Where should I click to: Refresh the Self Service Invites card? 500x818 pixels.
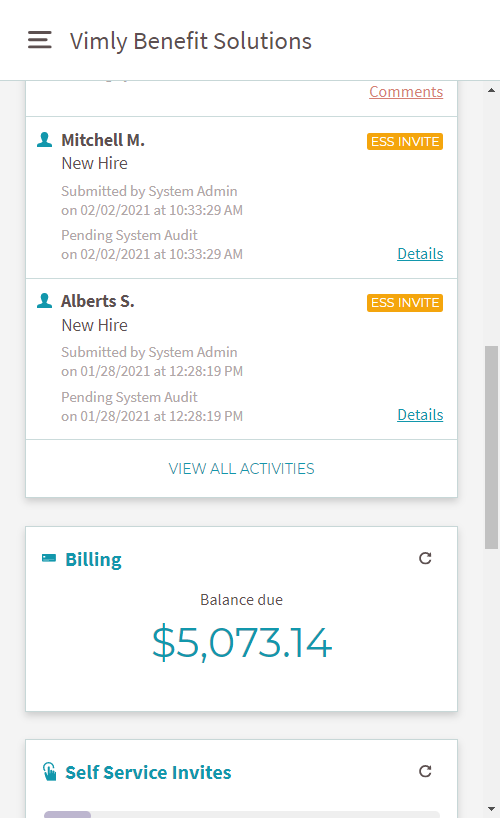point(425,771)
